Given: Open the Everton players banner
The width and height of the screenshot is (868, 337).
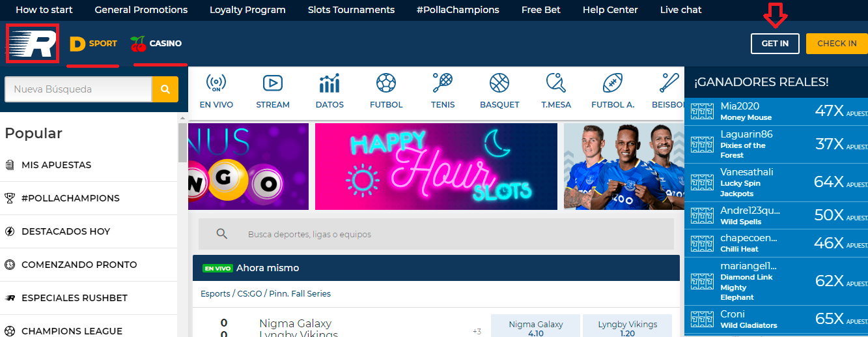Looking at the screenshot, I should tap(624, 166).
